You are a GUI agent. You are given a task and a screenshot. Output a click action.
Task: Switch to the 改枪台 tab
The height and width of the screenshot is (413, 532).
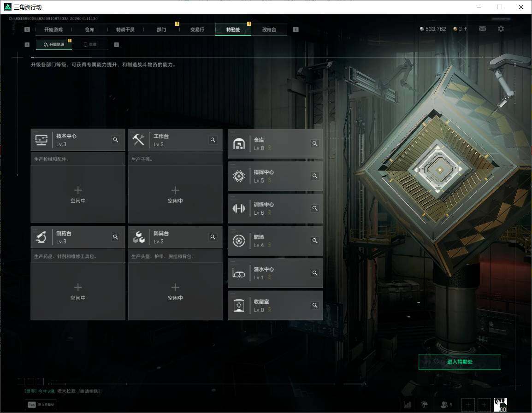pos(269,29)
